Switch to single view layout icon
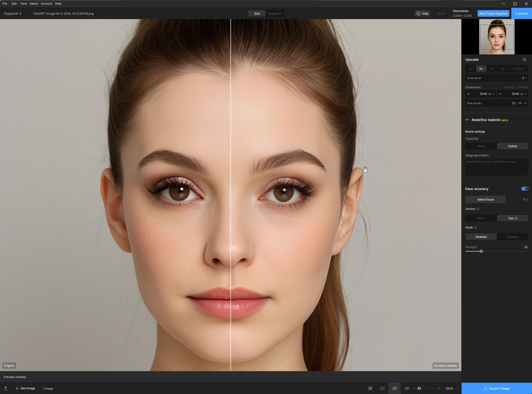Image resolution: width=532 pixels, height=394 pixels. coord(382,388)
